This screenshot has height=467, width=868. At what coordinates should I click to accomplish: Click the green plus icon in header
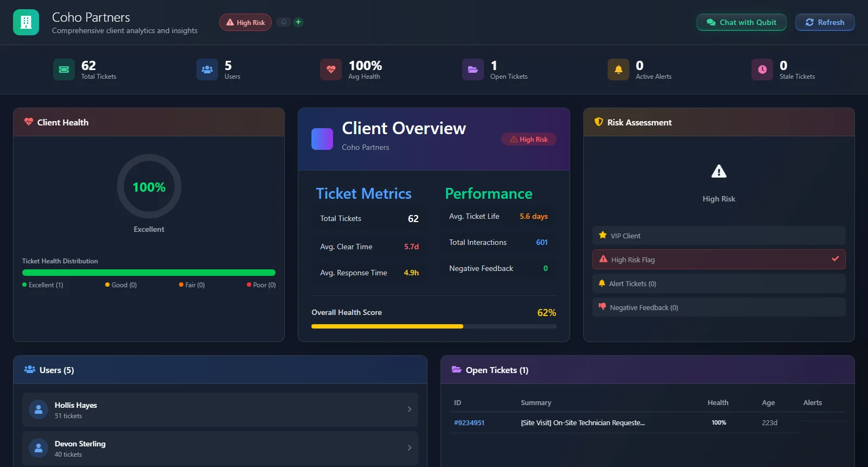(298, 22)
